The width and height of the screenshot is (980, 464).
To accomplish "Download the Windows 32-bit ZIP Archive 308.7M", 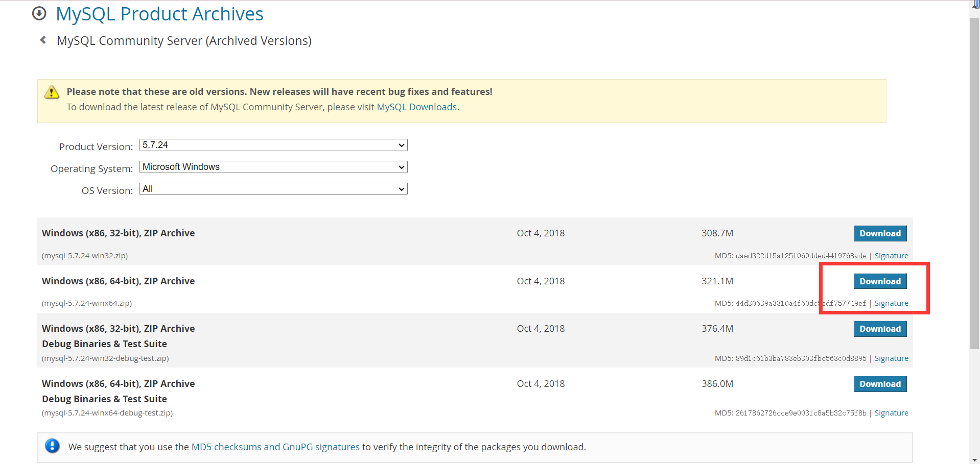I will pos(880,233).
